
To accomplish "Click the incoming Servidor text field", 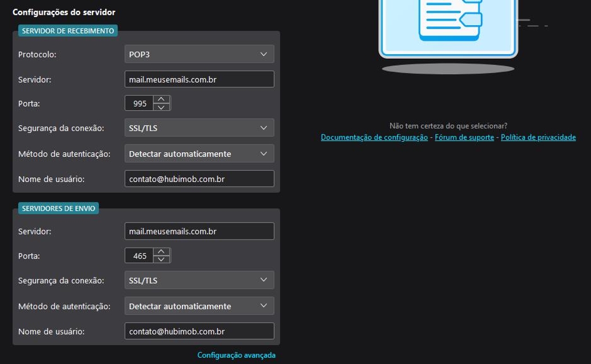I will (199, 79).
